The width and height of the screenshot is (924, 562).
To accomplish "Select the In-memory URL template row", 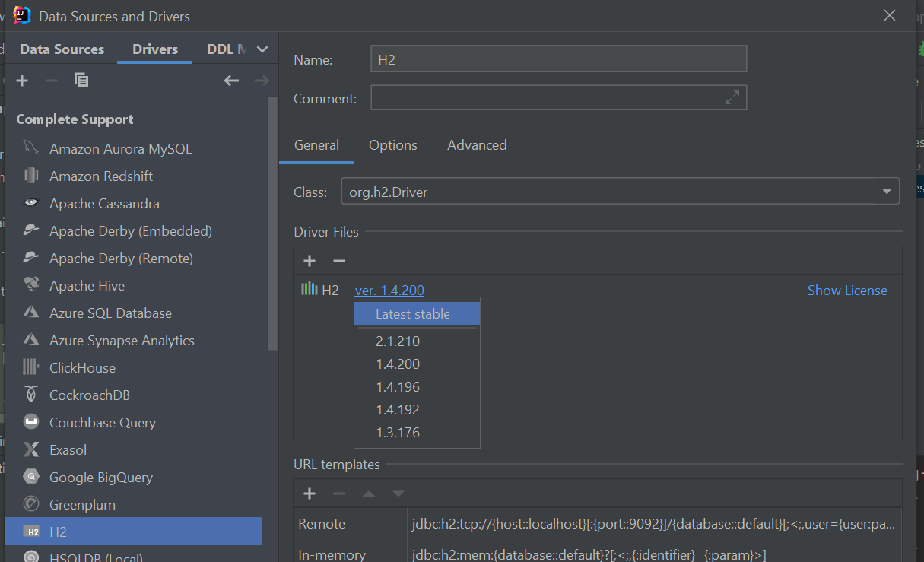I will point(599,552).
